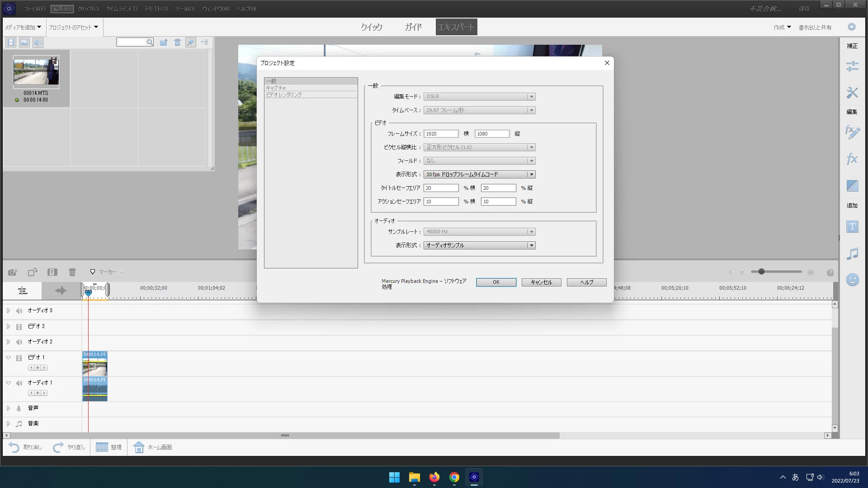Click the Freeze Frame camera icon
The width and height of the screenshot is (868, 488).
pyautogui.click(x=12, y=272)
